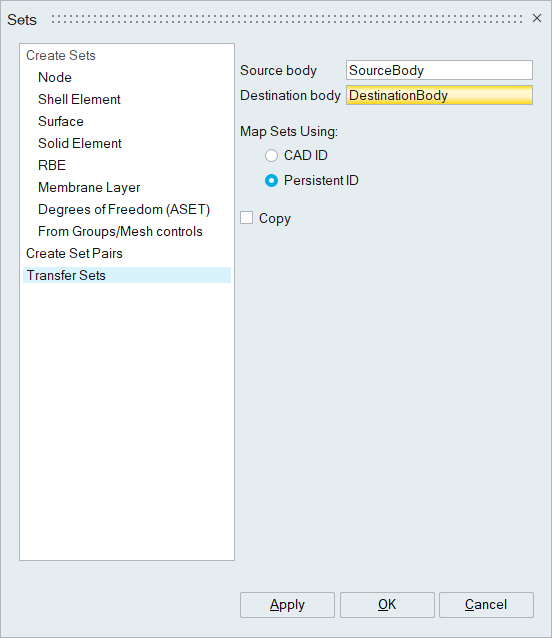552x638 pixels.
Task: Choose From Groups/Mesh controls
Action: 120,231
